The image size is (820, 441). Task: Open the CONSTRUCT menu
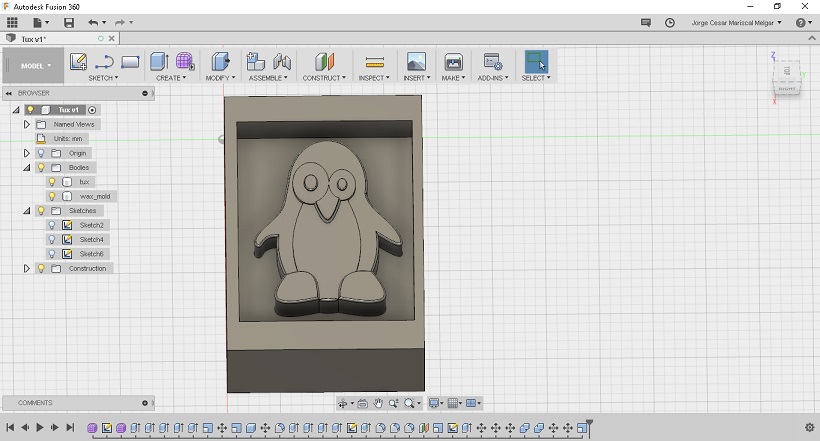[324, 78]
